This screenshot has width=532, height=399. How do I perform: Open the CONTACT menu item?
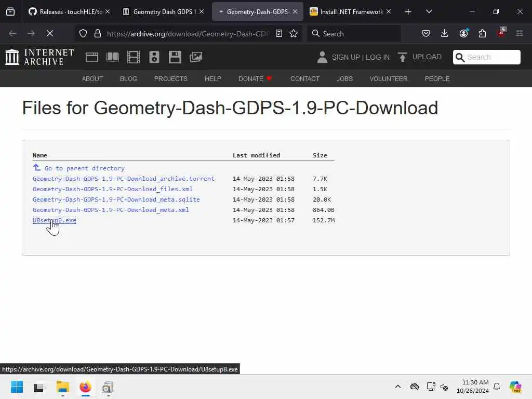(x=305, y=79)
